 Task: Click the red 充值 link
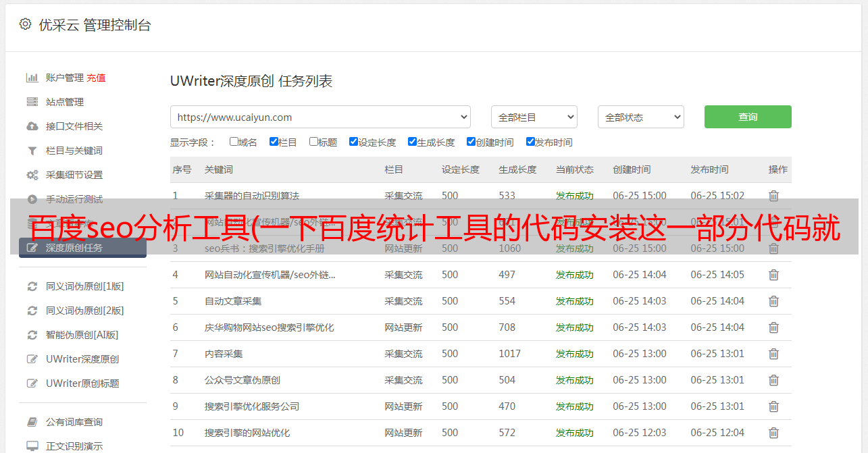point(96,78)
